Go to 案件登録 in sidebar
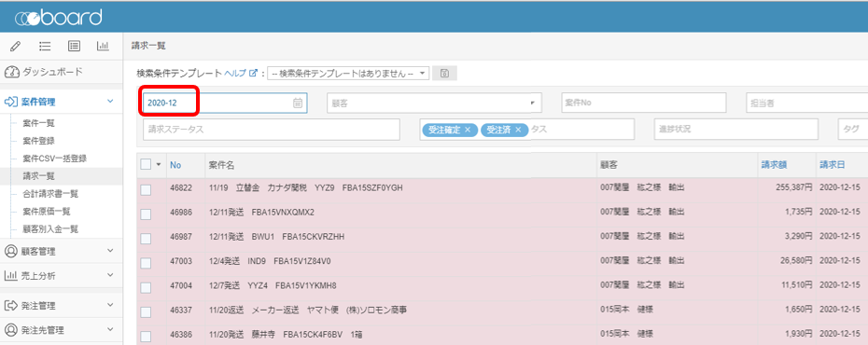The height and width of the screenshot is (345, 868). [39, 141]
